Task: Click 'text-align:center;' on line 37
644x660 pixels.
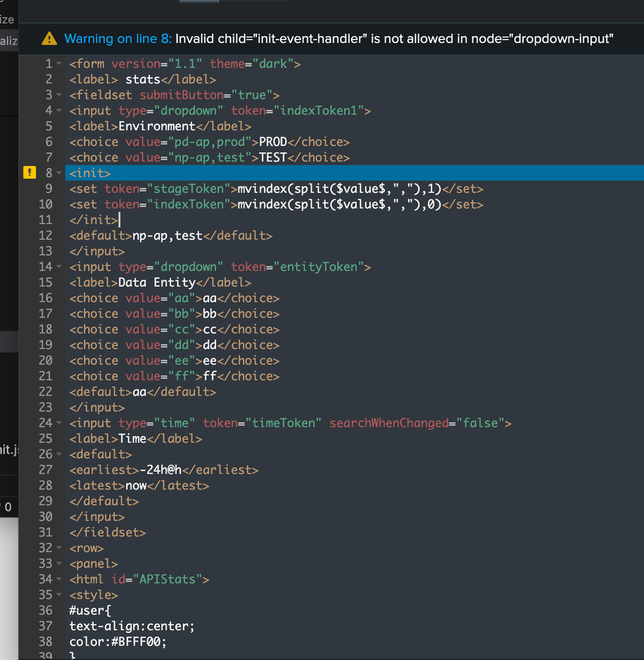Action: (132, 626)
